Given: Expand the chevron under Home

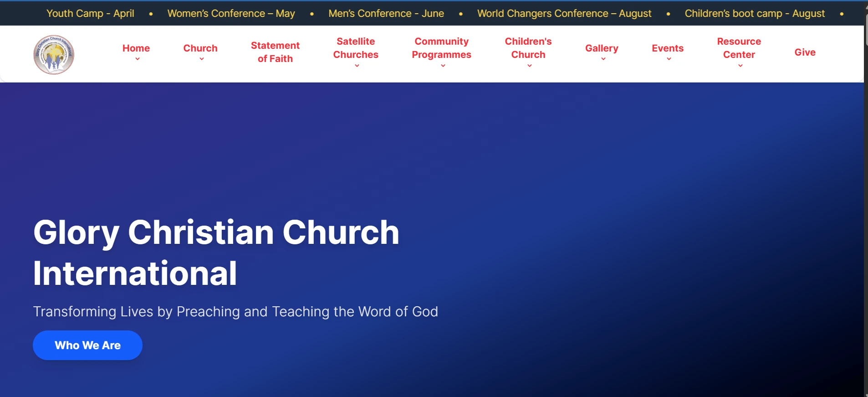Looking at the screenshot, I should coord(138,59).
